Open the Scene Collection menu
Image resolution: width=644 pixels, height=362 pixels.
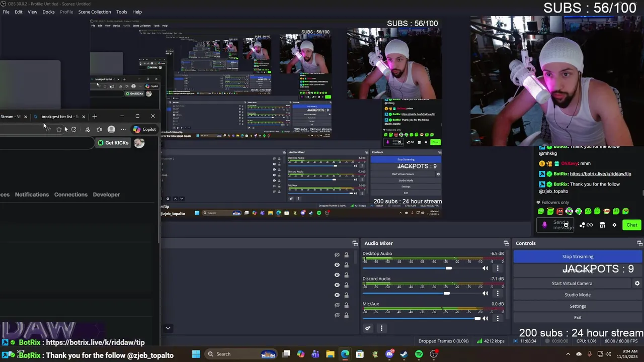click(x=95, y=12)
